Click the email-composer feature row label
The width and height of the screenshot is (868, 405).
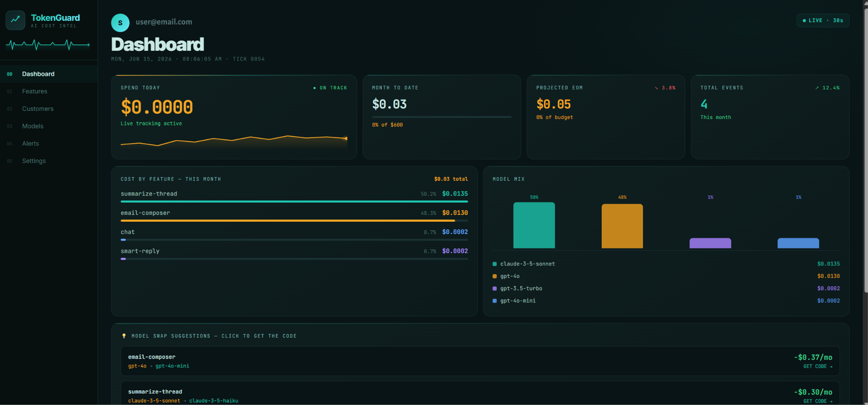pos(145,213)
